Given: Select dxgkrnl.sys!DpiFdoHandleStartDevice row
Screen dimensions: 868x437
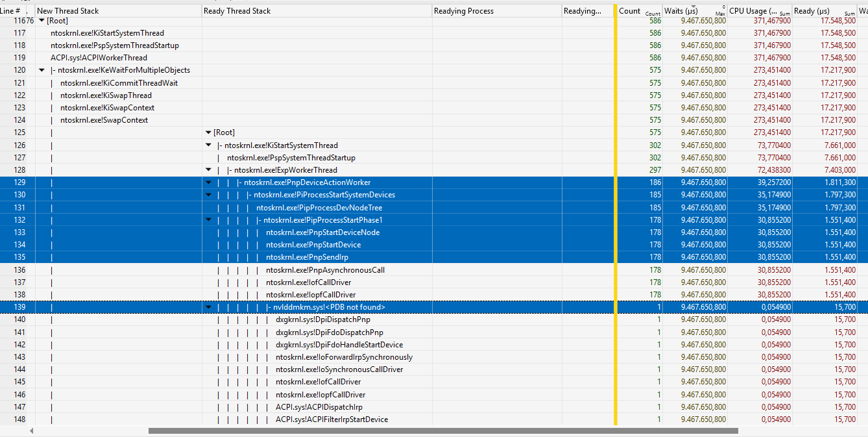Looking at the screenshot, I should 339,345.
